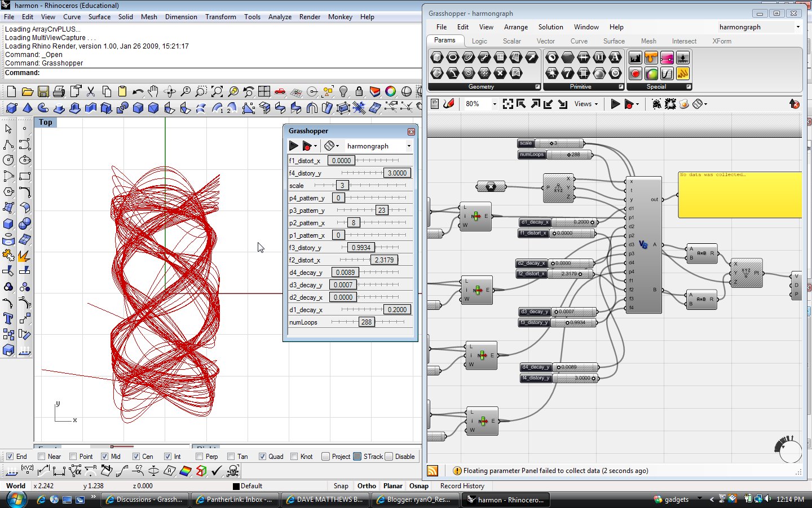Click the fried egg preview icon
The height and width of the screenshot is (508, 812).
click(684, 104)
